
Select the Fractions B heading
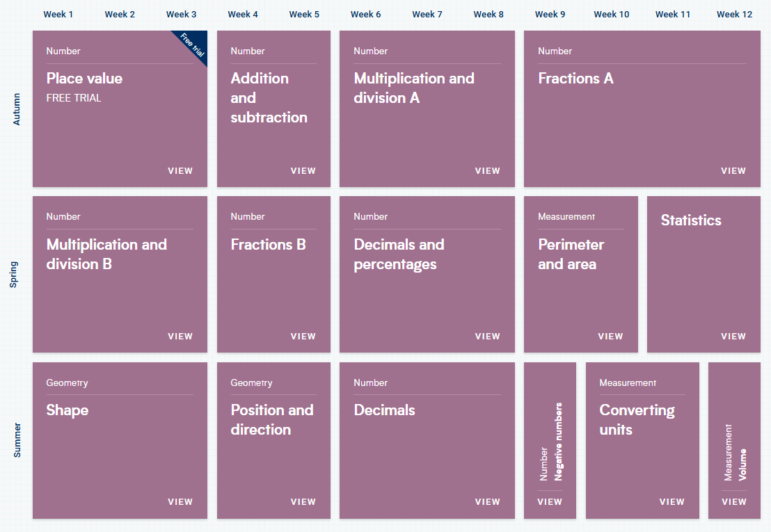click(268, 245)
